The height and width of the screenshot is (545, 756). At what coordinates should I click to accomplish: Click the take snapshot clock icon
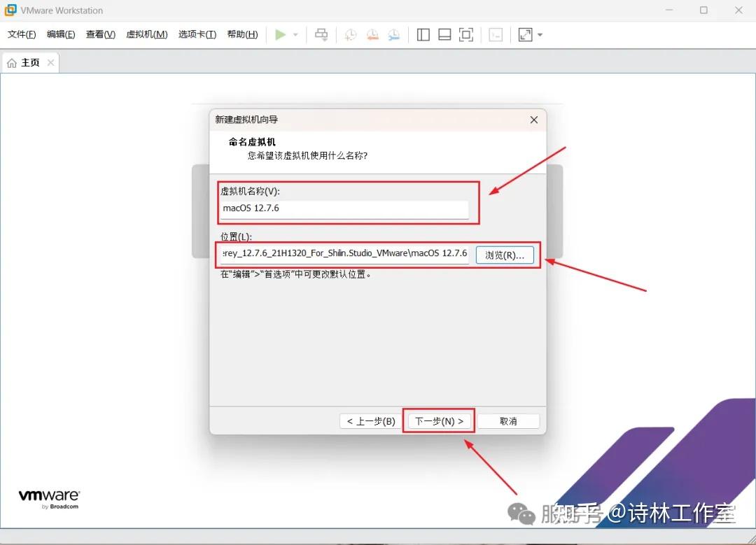351,35
